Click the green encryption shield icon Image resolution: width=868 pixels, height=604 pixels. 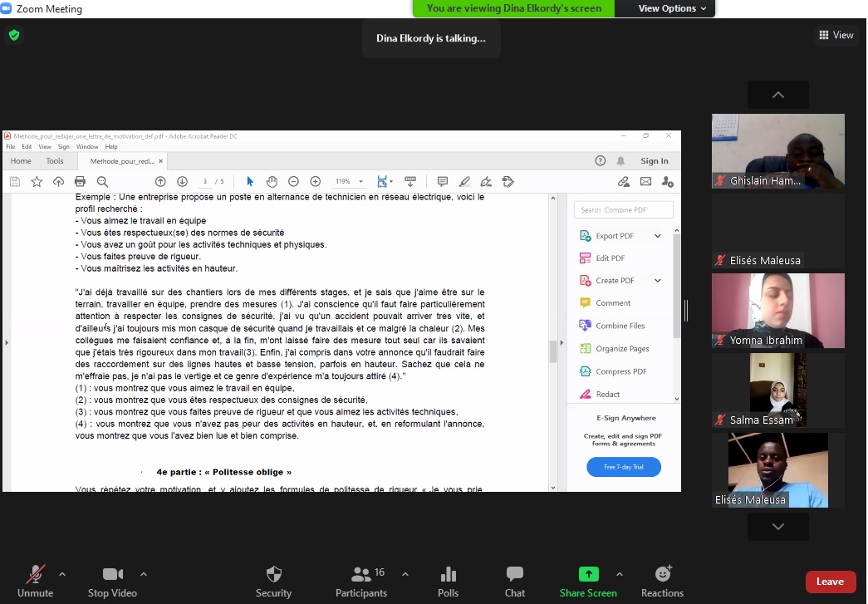click(x=13, y=35)
